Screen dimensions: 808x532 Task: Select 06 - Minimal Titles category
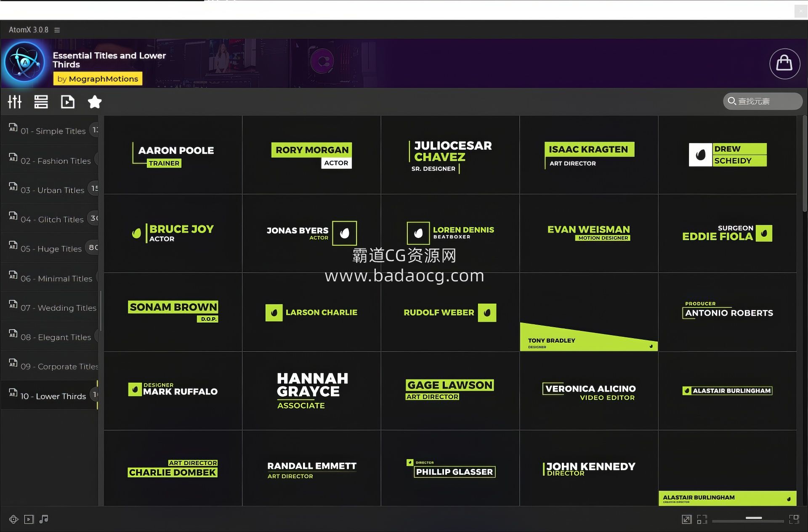coord(49,278)
